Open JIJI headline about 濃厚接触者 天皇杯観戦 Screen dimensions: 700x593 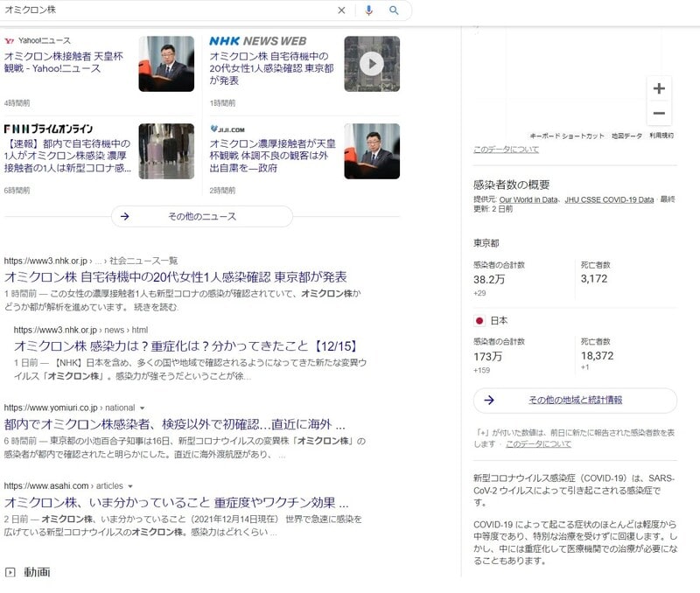[272, 156]
